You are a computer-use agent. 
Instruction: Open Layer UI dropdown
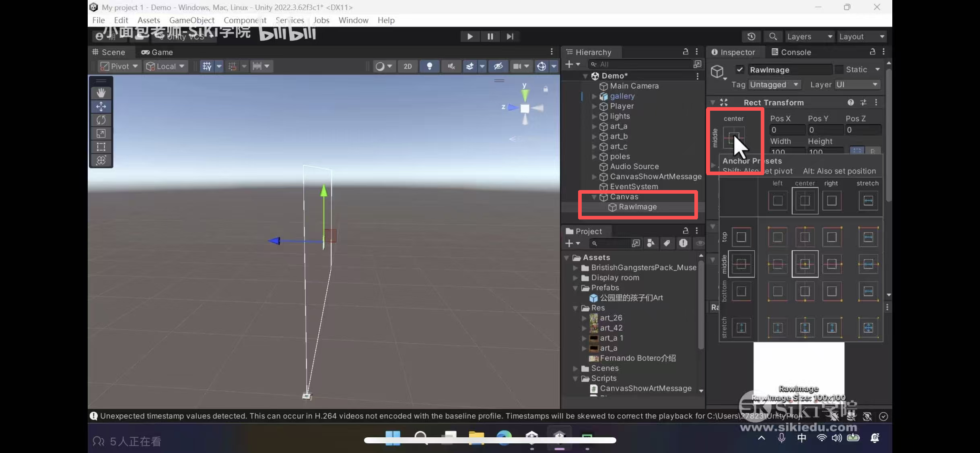(856, 85)
